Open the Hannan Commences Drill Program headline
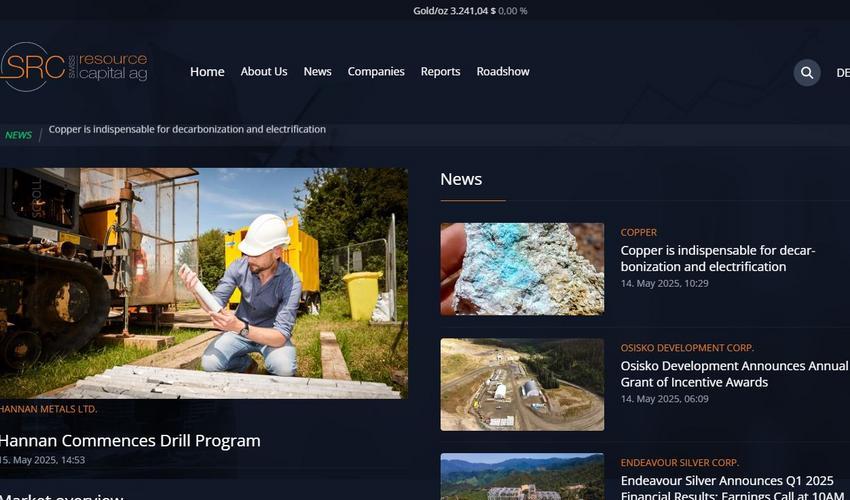This screenshot has height=500, width=850. coord(130,441)
